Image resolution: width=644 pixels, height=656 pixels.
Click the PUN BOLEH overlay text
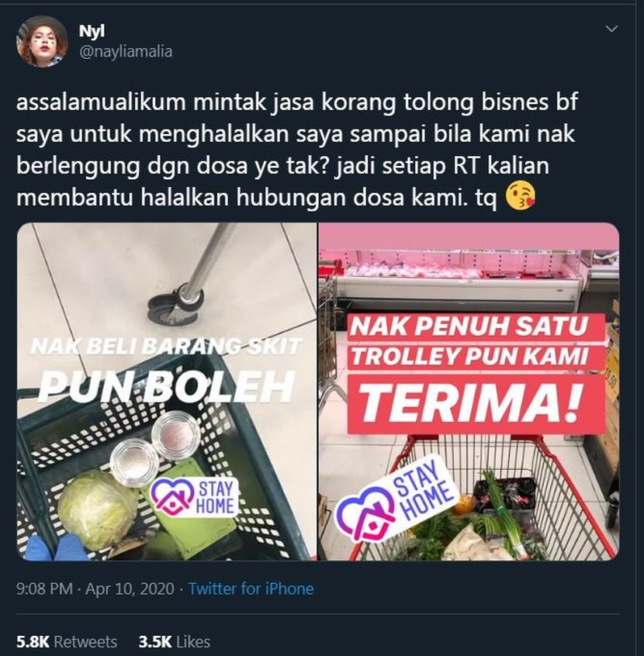click(x=167, y=385)
